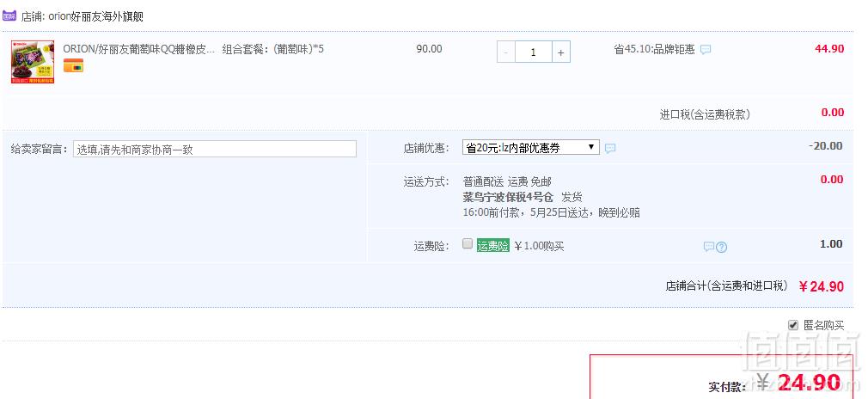Tick the 运费险 shipping insurance checkbox
Screen dimensions: 868x399
click(468, 243)
